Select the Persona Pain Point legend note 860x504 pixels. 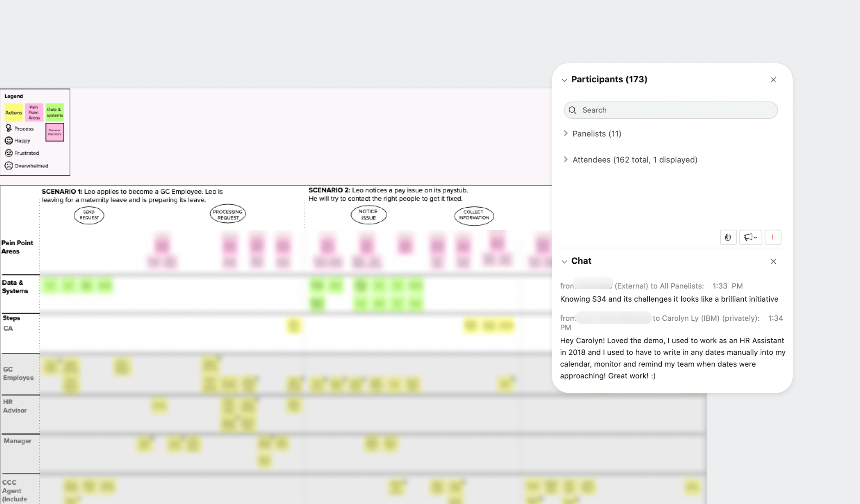[55, 132]
